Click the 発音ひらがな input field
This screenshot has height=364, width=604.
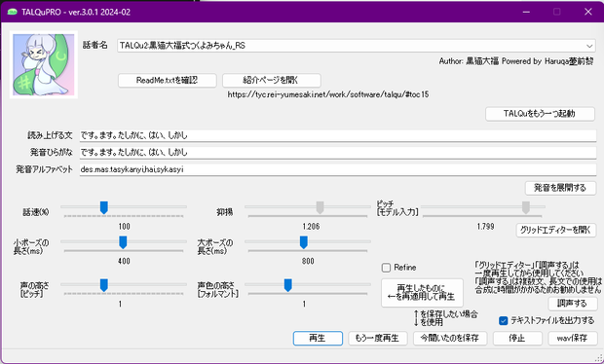[x=338, y=153]
